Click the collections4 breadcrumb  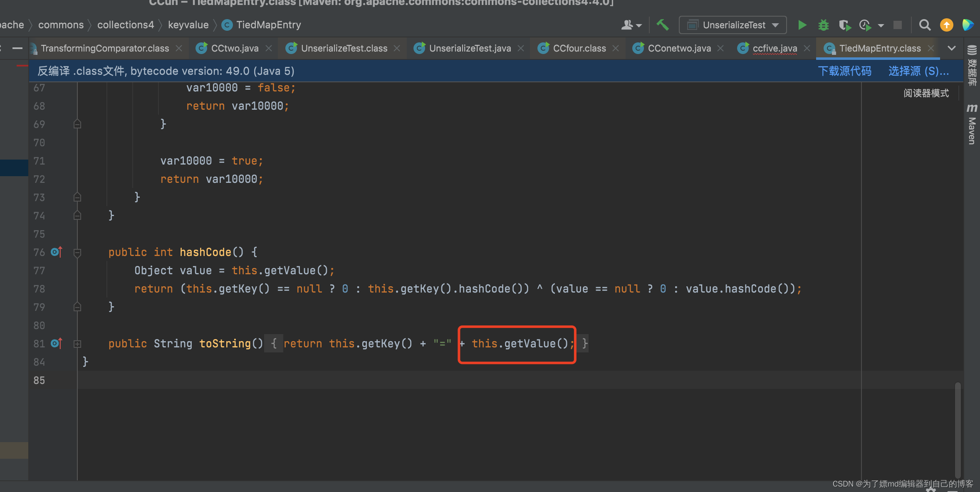126,25
